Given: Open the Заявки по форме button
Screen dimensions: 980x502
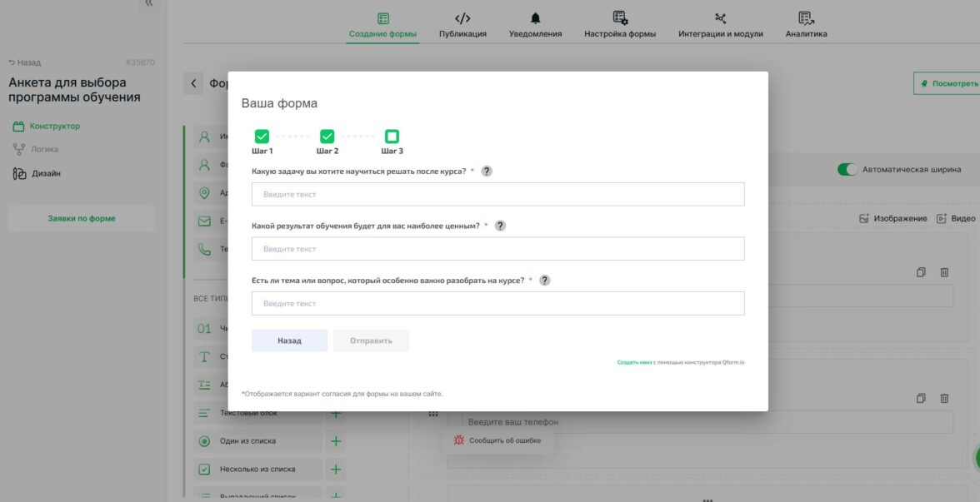Looking at the screenshot, I should [82, 218].
